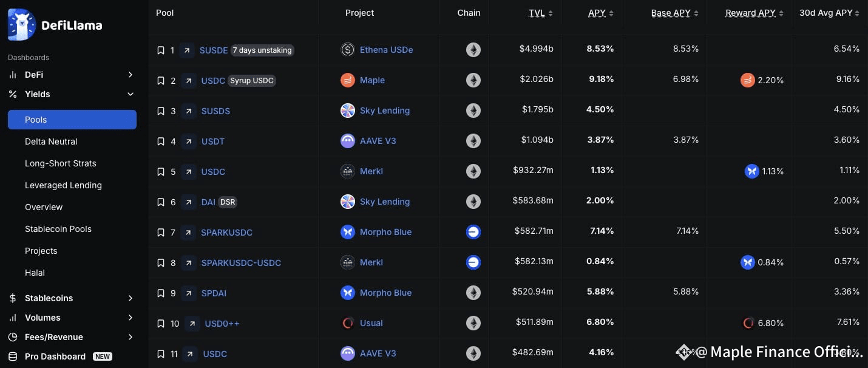Bookmark the DAI DSR pool
This screenshot has height=368, width=868.
tap(161, 202)
